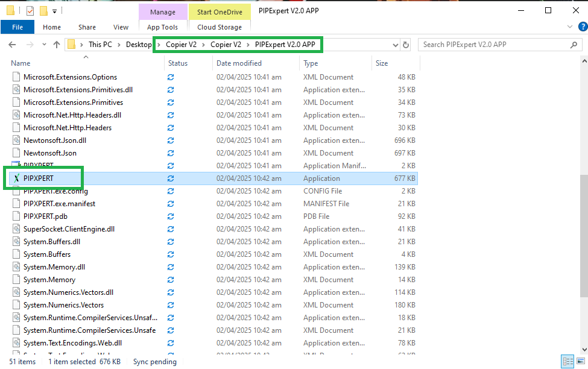Click the sync status icon for PIPXPERT.pdb

[171, 216]
